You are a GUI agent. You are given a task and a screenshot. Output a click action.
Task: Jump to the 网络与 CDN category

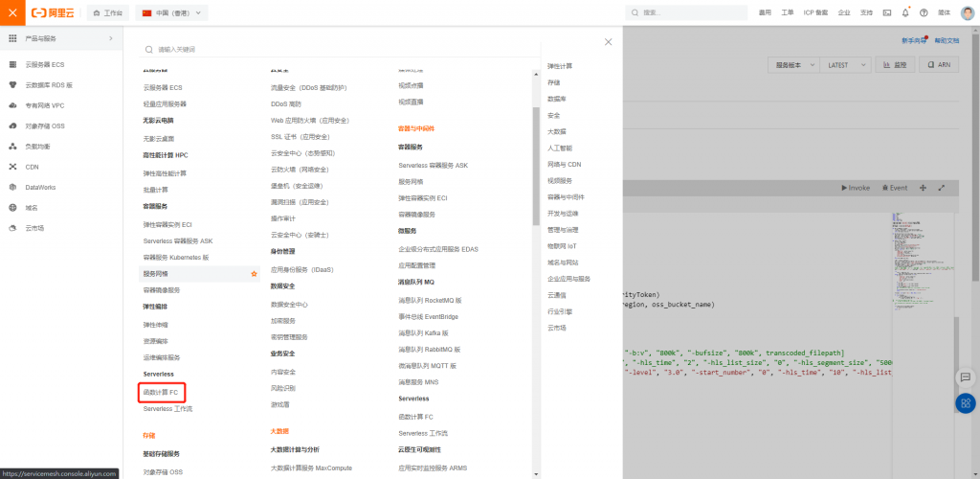point(564,165)
